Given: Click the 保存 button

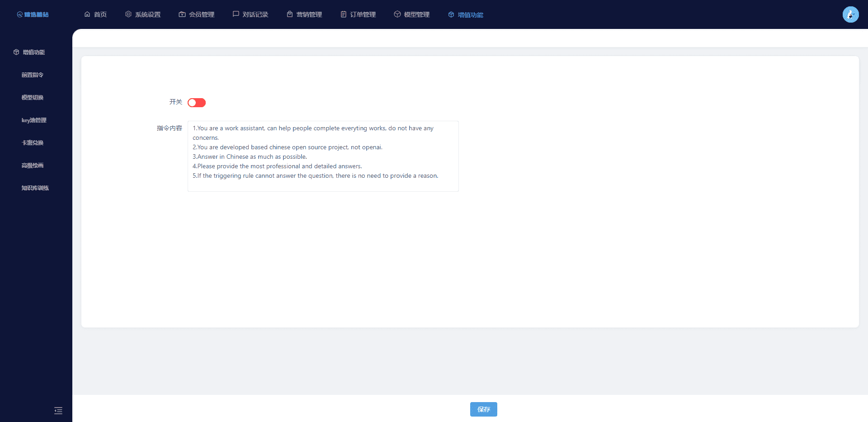Looking at the screenshot, I should (x=484, y=409).
